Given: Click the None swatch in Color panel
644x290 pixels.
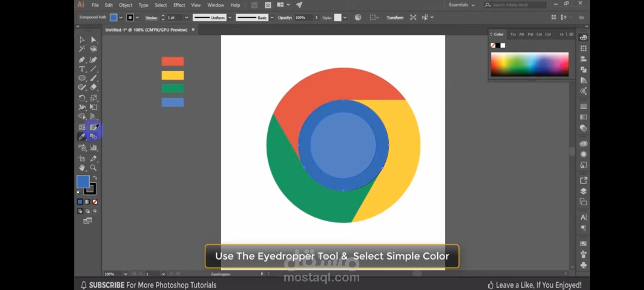Looking at the screenshot, I should coord(493,45).
